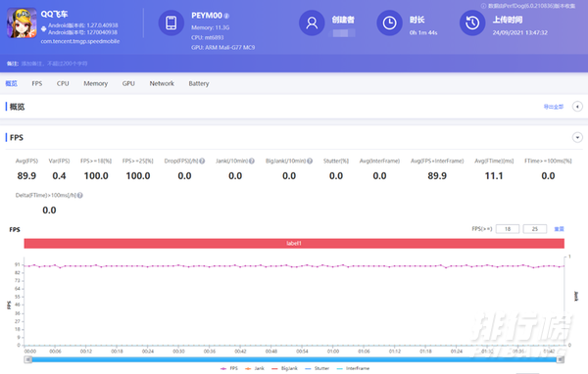Viewport: 588px width, 374px height.
Task: Click the upload time history icon
Action: [x=472, y=23]
